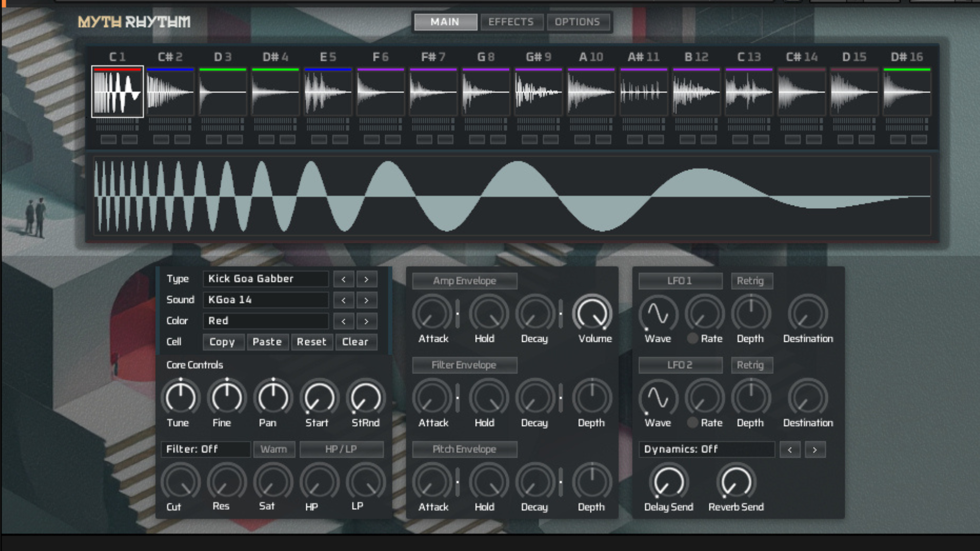Copy the current cell
980x551 pixels.
coord(223,342)
